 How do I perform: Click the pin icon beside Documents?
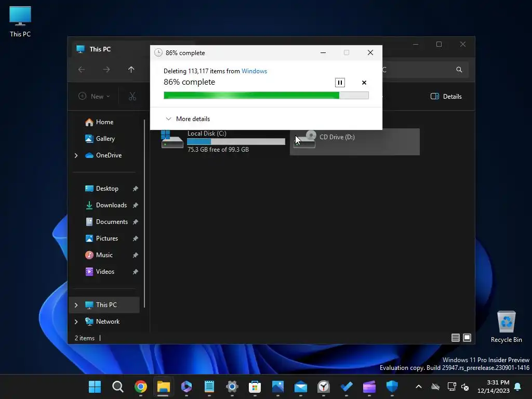point(136,222)
